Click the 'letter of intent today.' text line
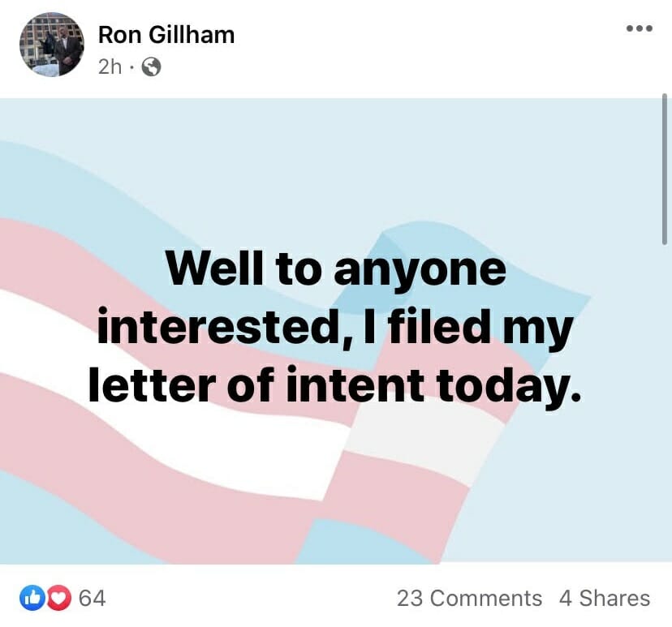The width and height of the screenshot is (672, 627). point(334,384)
